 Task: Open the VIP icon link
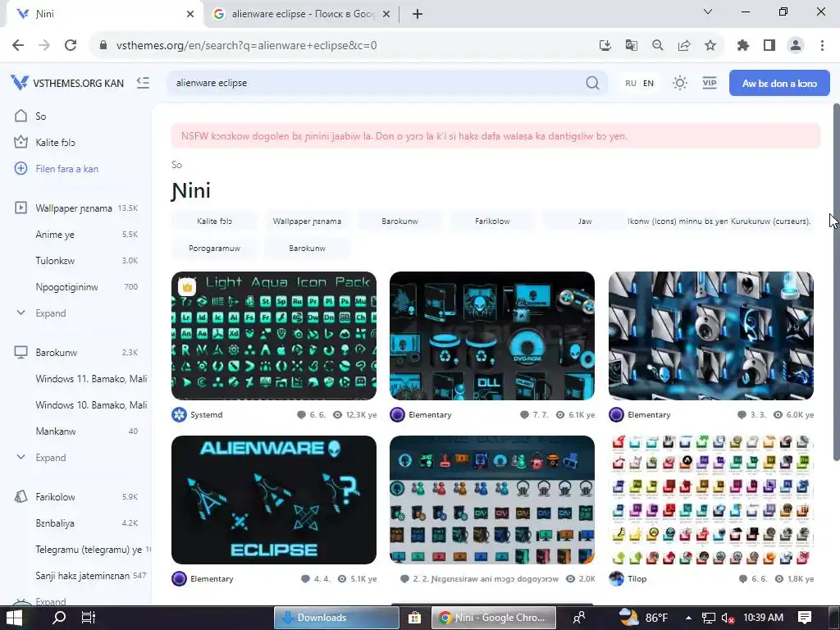[710, 83]
